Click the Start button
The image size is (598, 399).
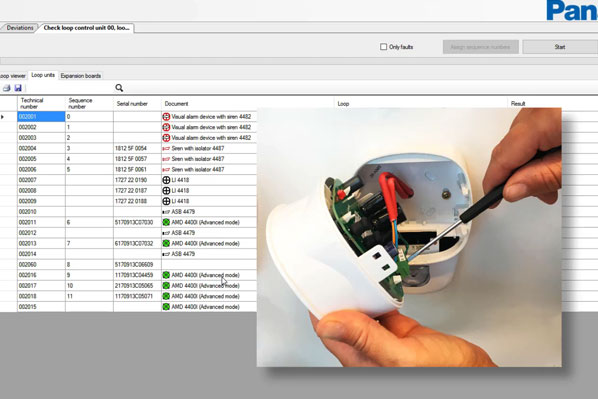pyautogui.click(x=559, y=47)
